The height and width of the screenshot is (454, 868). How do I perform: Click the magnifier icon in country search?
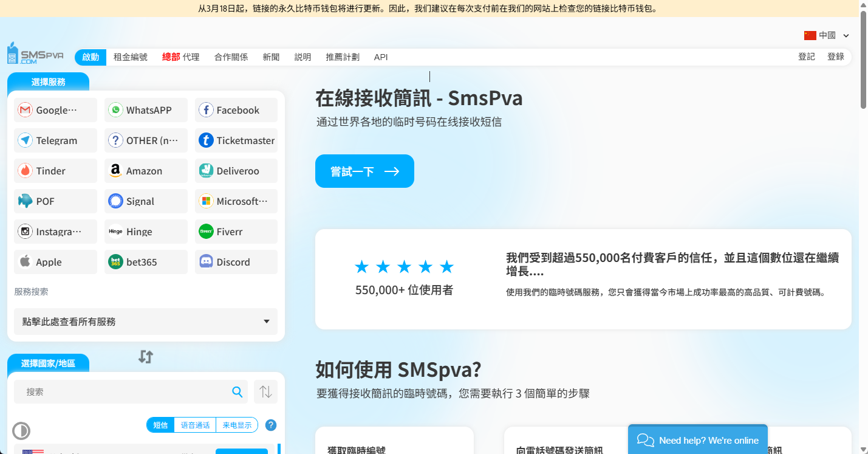238,392
